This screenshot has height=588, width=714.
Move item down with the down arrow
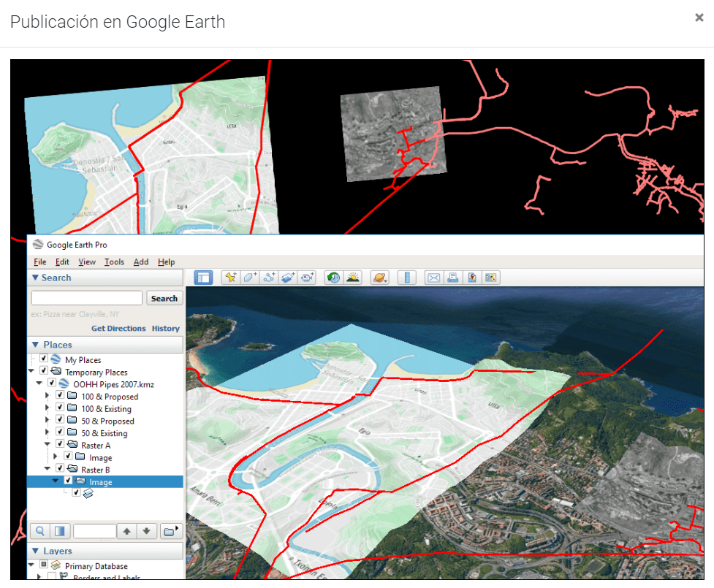coord(147,531)
